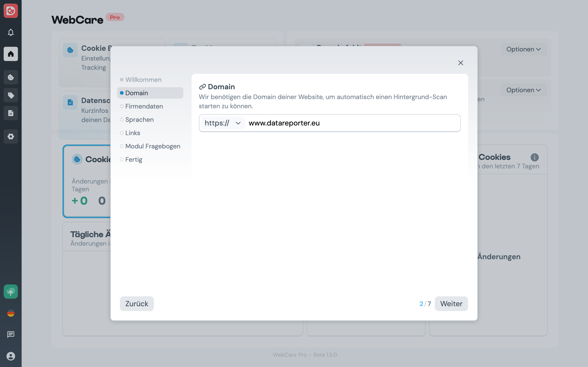Go to the Modul Fragebogen step
The width and height of the screenshot is (588, 367).
point(153,146)
